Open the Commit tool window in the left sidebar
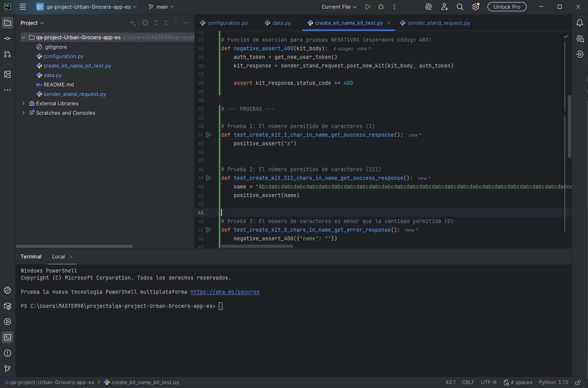The image size is (588, 388). click(7, 38)
